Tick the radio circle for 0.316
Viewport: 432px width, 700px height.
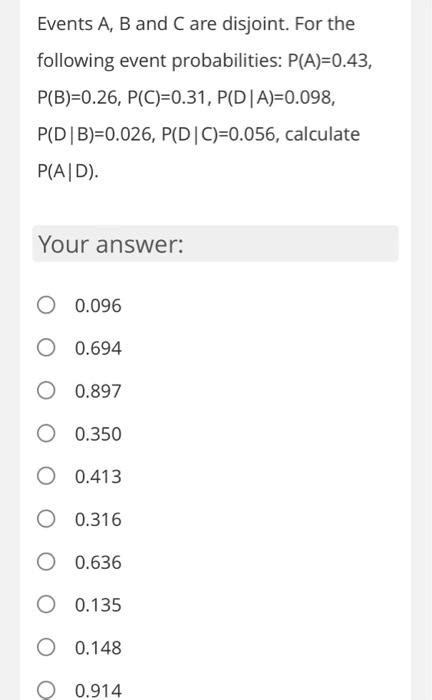(46, 519)
